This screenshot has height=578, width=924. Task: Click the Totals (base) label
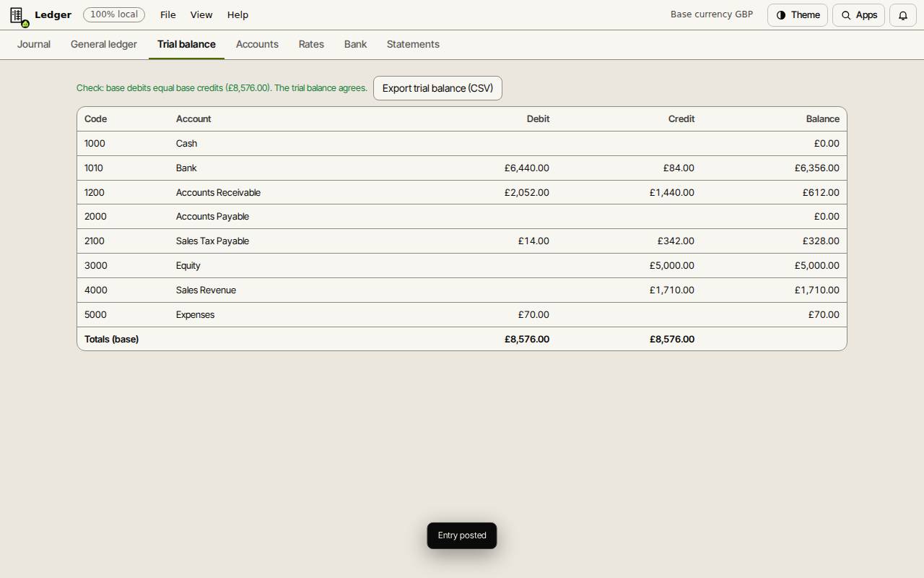[111, 339]
